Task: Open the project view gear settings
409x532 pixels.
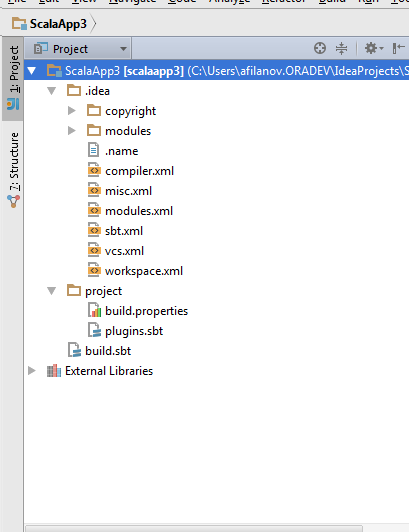Action: [374, 49]
